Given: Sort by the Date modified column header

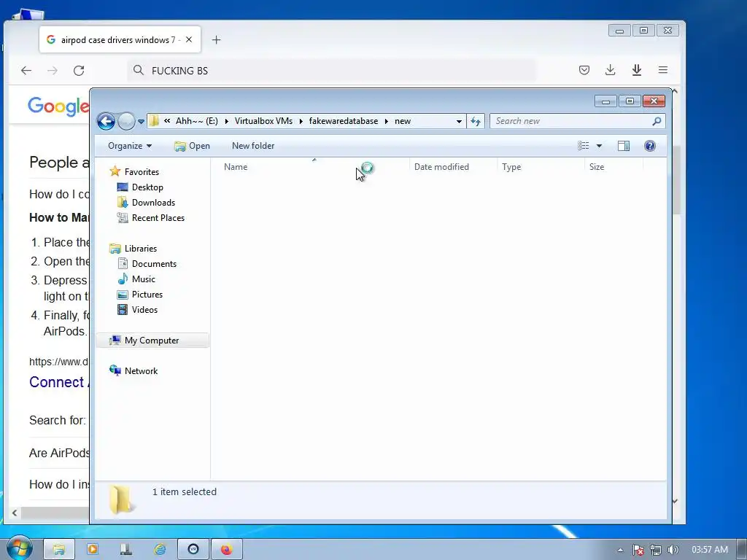Looking at the screenshot, I should [x=453, y=167].
